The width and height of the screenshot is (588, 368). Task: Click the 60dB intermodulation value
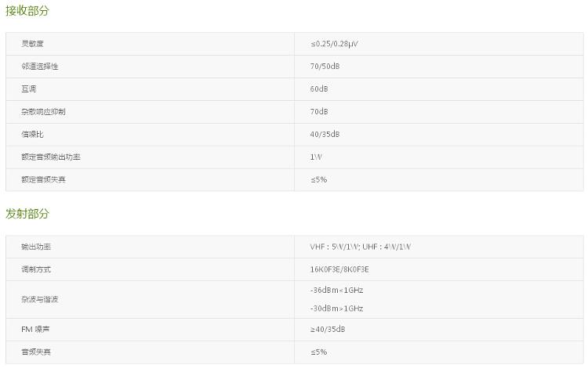[319, 89]
